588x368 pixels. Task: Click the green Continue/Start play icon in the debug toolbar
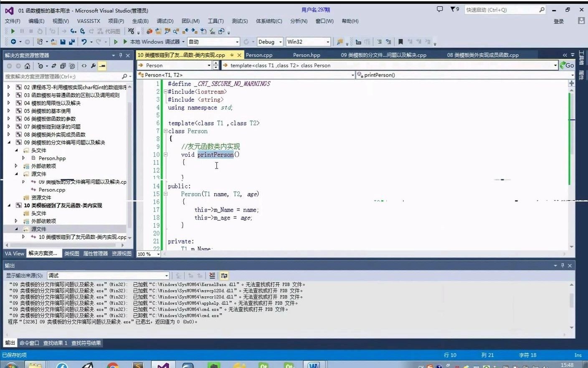pos(13,31)
